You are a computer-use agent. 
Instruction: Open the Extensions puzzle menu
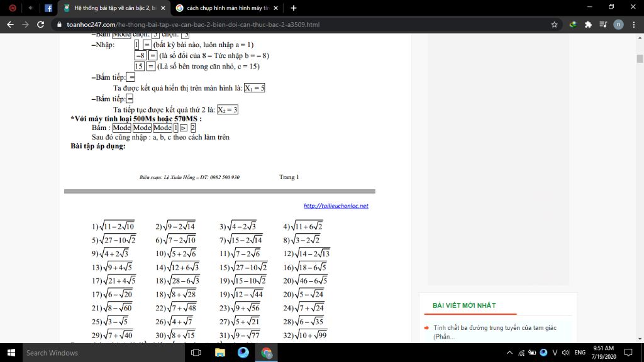pos(588,25)
